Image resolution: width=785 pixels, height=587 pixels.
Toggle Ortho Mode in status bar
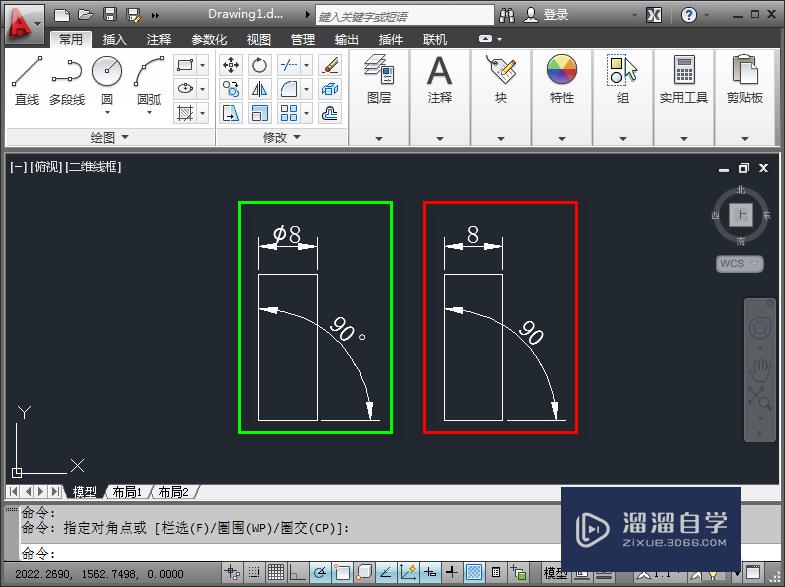297,572
